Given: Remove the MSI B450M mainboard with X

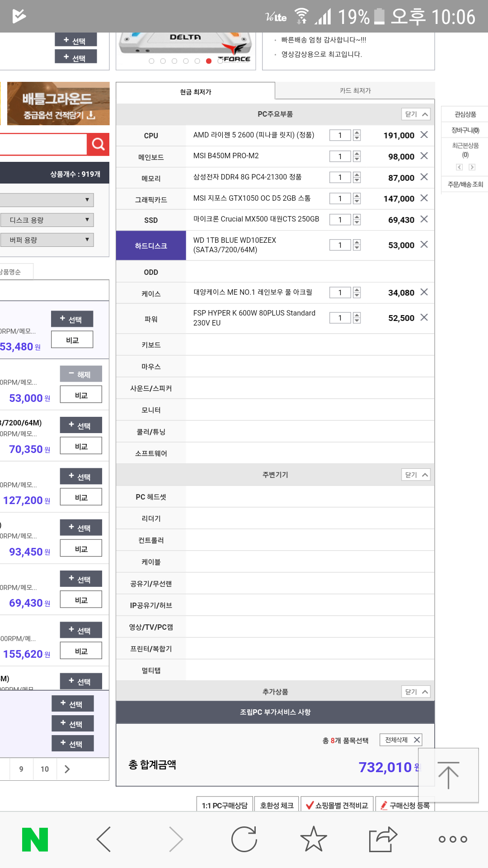Looking at the screenshot, I should 424,156.
